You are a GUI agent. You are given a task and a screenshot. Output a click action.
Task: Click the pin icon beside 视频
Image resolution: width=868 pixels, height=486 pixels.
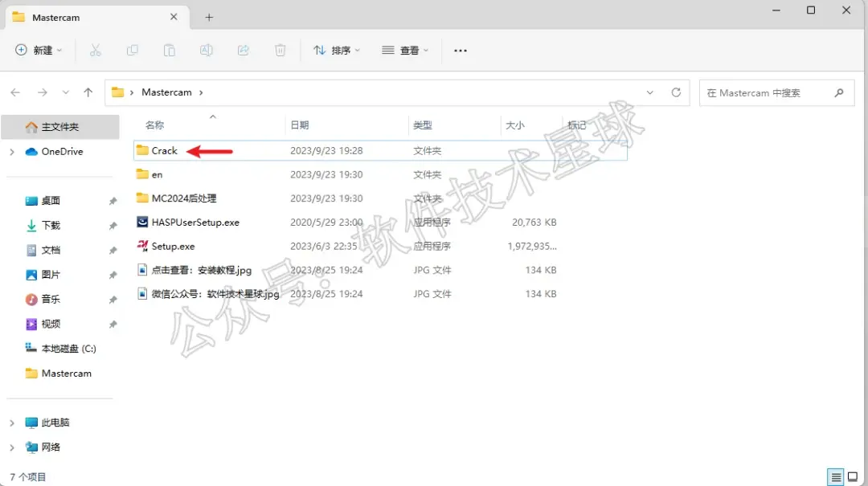click(x=113, y=325)
